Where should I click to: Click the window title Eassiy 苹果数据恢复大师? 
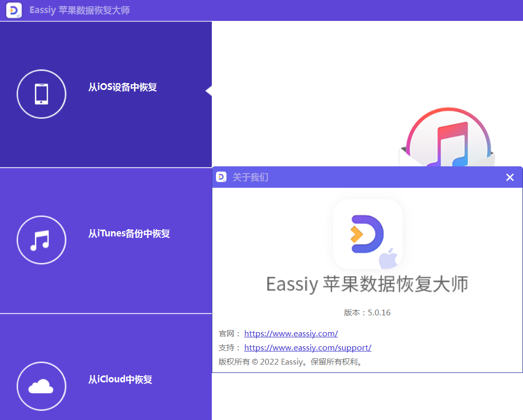coord(79,10)
